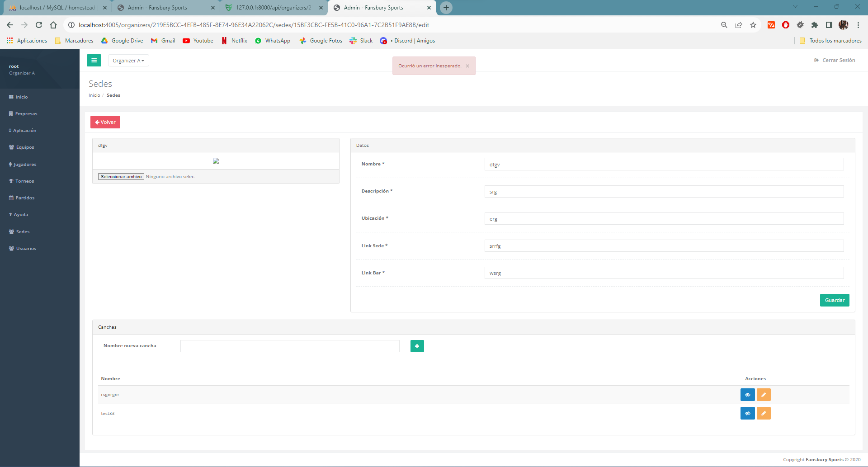Open the Netflix bookmark
868x467 pixels.
point(234,41)
